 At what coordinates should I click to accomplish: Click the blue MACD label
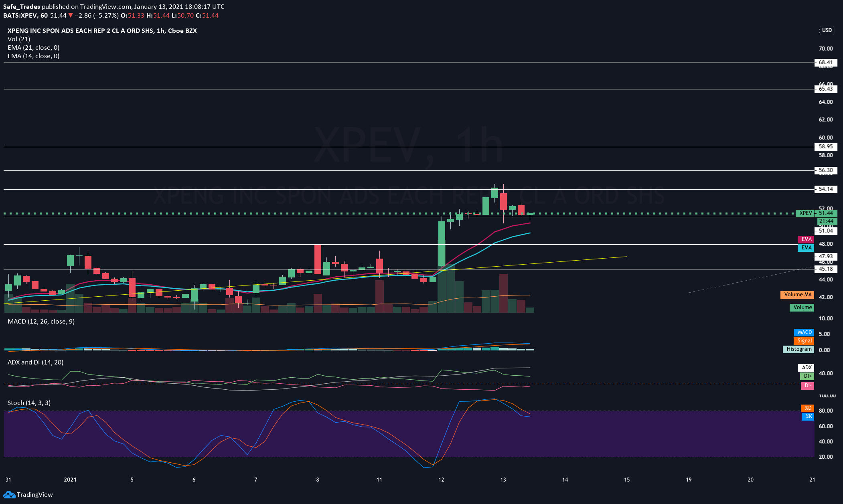click(x=804, y=332)
